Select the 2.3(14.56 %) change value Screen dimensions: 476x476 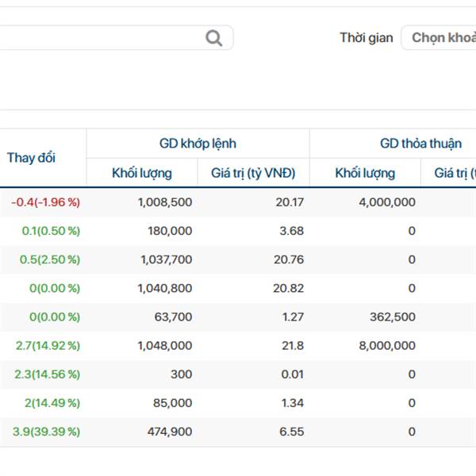[x=48, y=374]
